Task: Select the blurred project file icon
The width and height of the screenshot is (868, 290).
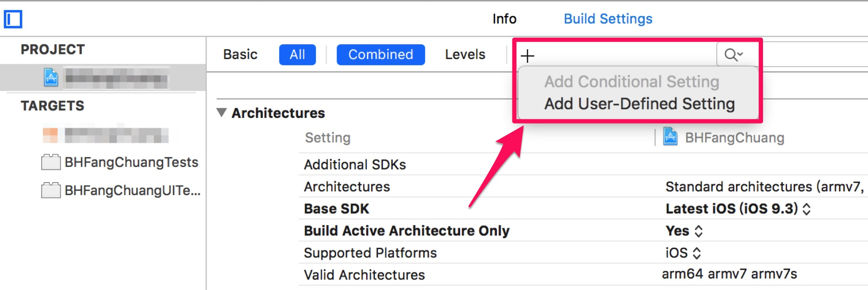Action: click(x=51, y=77)
